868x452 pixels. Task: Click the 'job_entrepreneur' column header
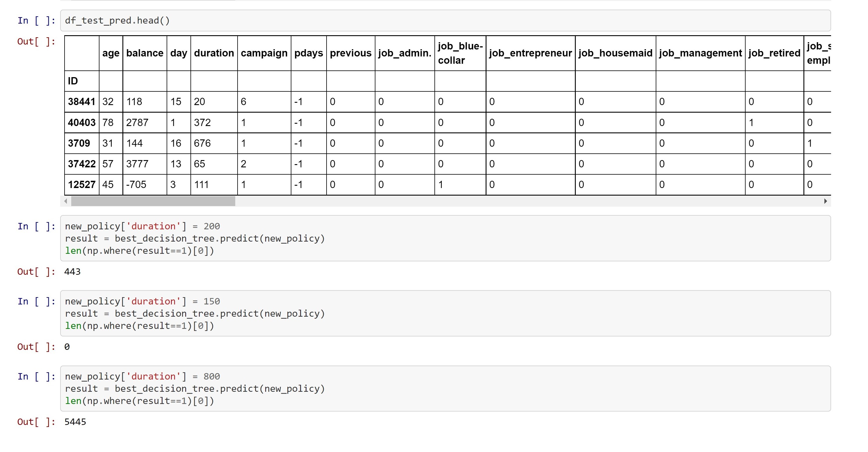(530, 53)
